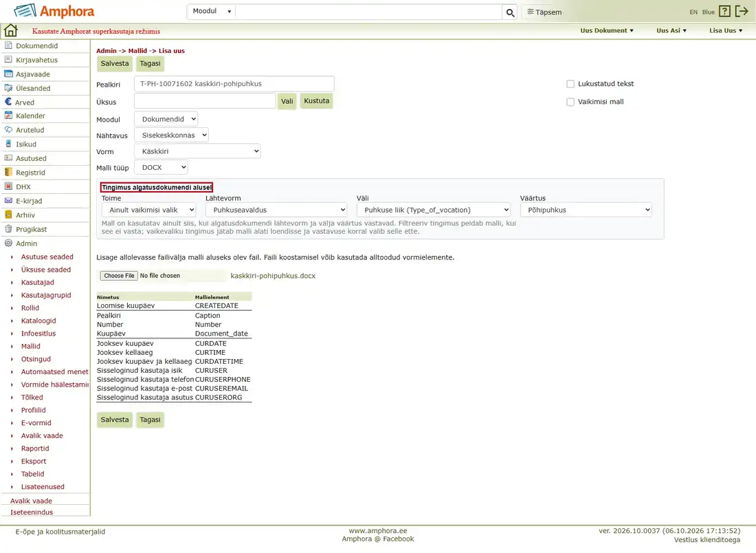
Task: Open DHX icon in sidebar
Action: 8,186
